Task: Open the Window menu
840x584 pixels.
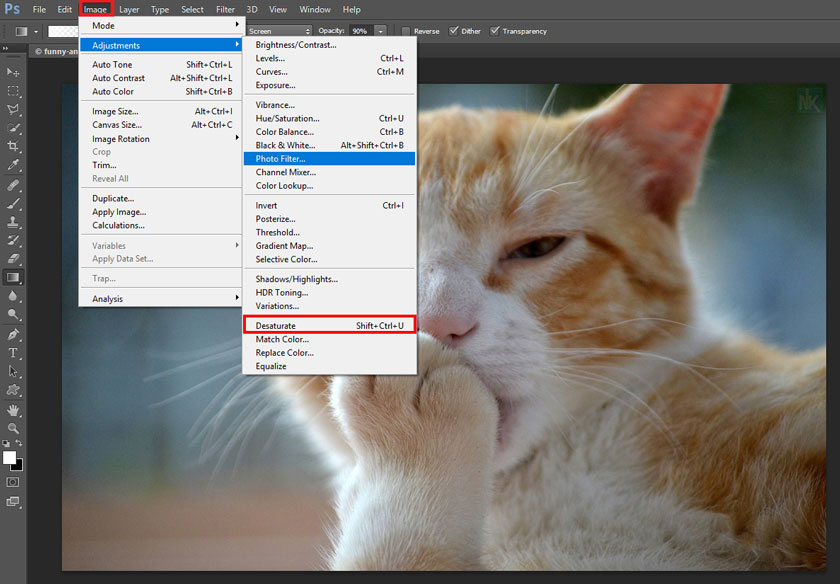Action: click(x=314, y=10)
